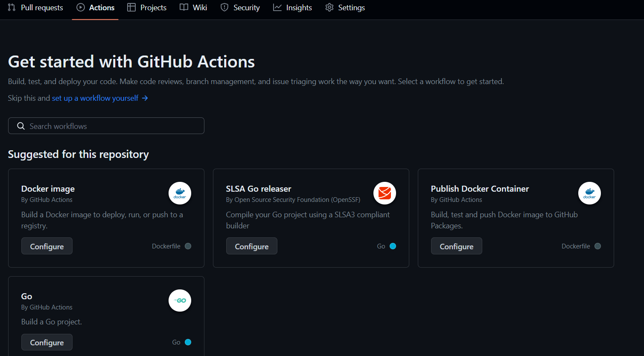Click the Projects table icon
The height and width of the screenshot is (356, 644).
click(x=131, y=7)
